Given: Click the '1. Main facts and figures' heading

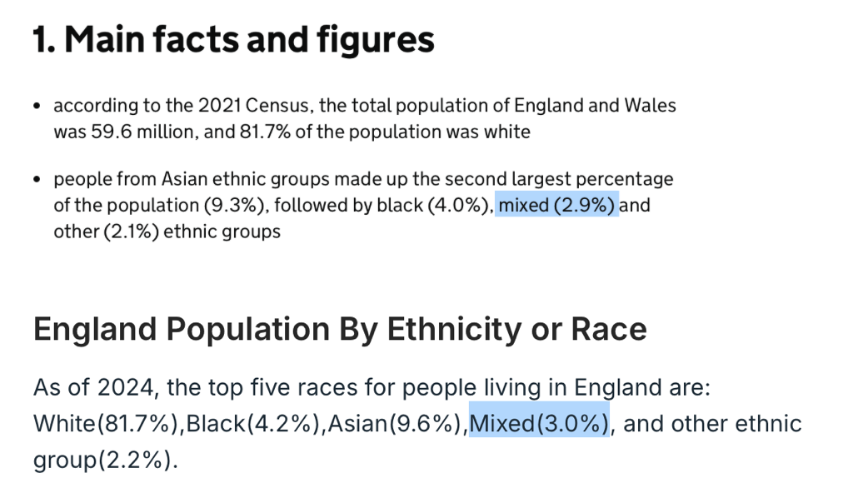Looking at the screenshot, I should click(x=233, y=40).
